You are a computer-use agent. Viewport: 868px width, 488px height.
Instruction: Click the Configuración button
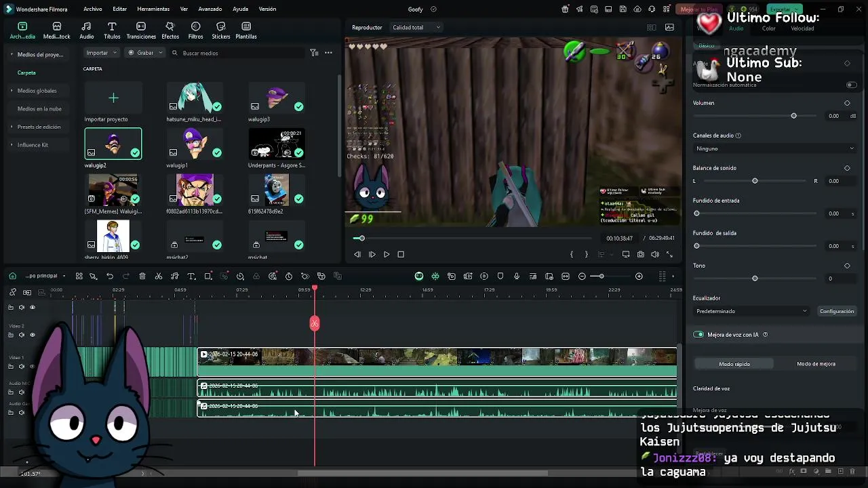[837, 311]
